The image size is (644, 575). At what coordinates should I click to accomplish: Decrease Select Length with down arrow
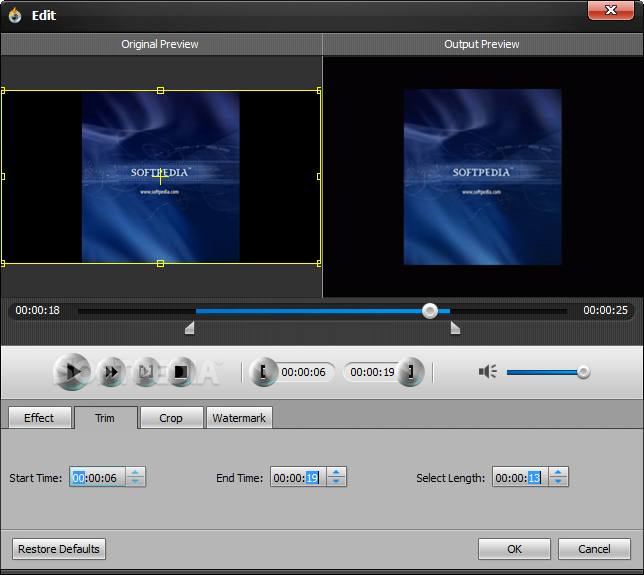[558, 482]
